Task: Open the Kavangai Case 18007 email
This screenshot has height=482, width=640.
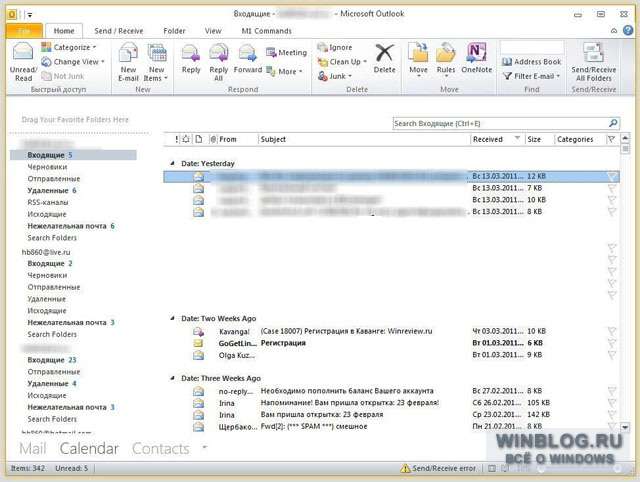Action: pos(392,331)
